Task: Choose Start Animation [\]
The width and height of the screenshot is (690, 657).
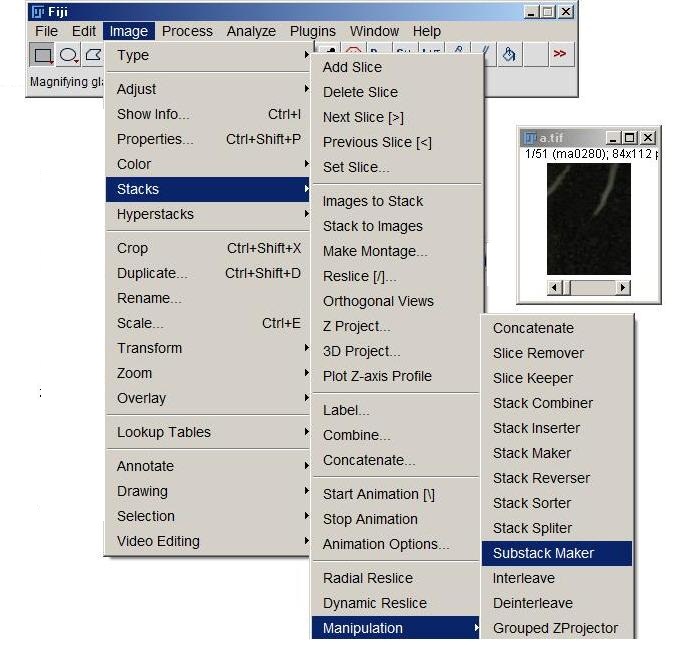Action: (x=396, y=494)
